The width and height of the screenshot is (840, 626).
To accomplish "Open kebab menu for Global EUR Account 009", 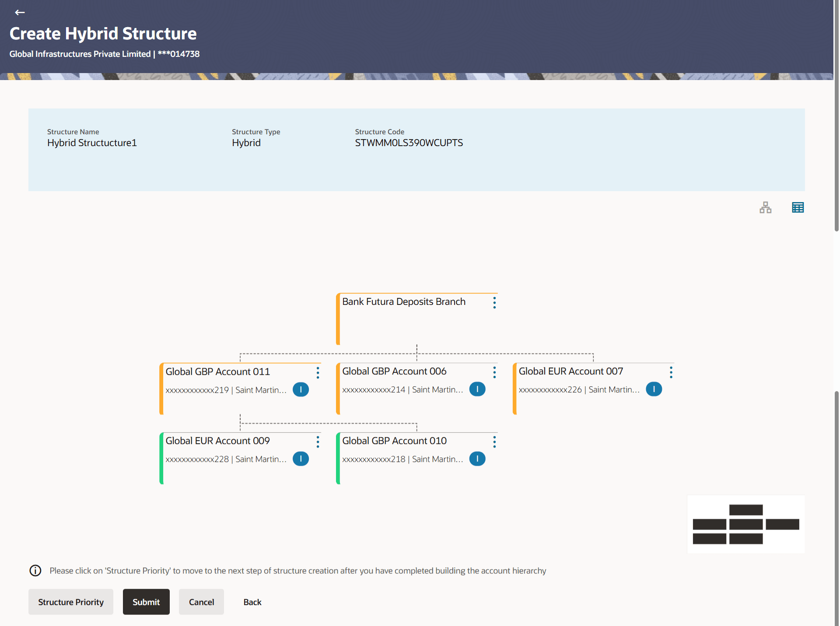I will (x=318, y=441).
